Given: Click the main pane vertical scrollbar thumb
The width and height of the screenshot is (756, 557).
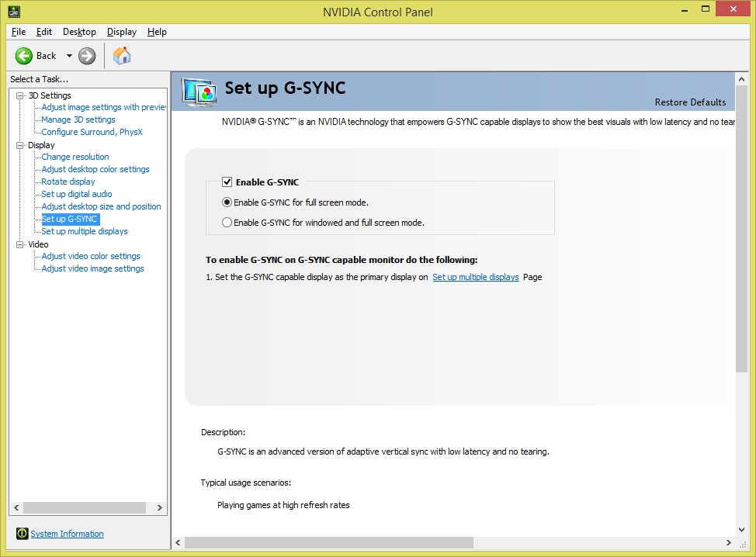Looking at the screenshot, I should pyautogui.click(x=741, y=229).
